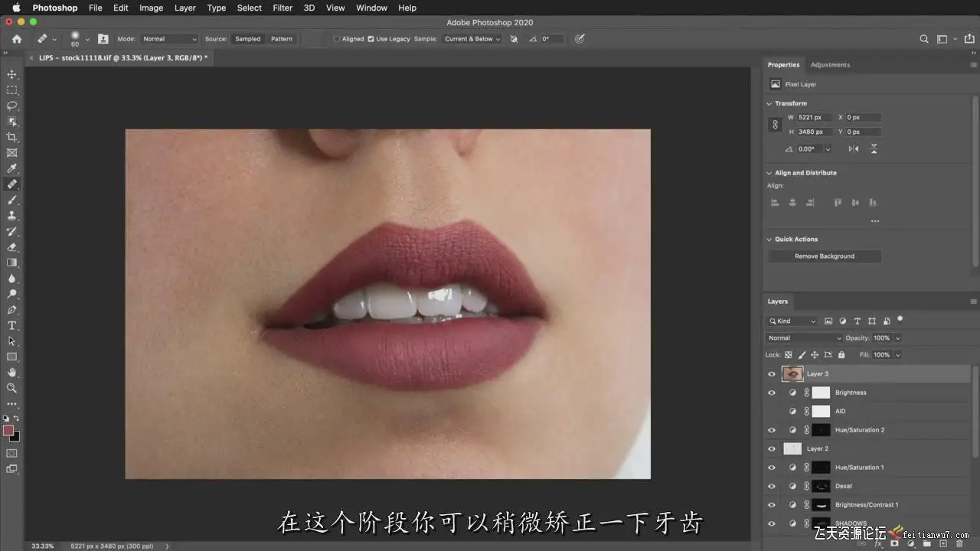Uncheck the Use Legacy checkbox
Screen dimensions: 980x551
[x=371, y=39]
